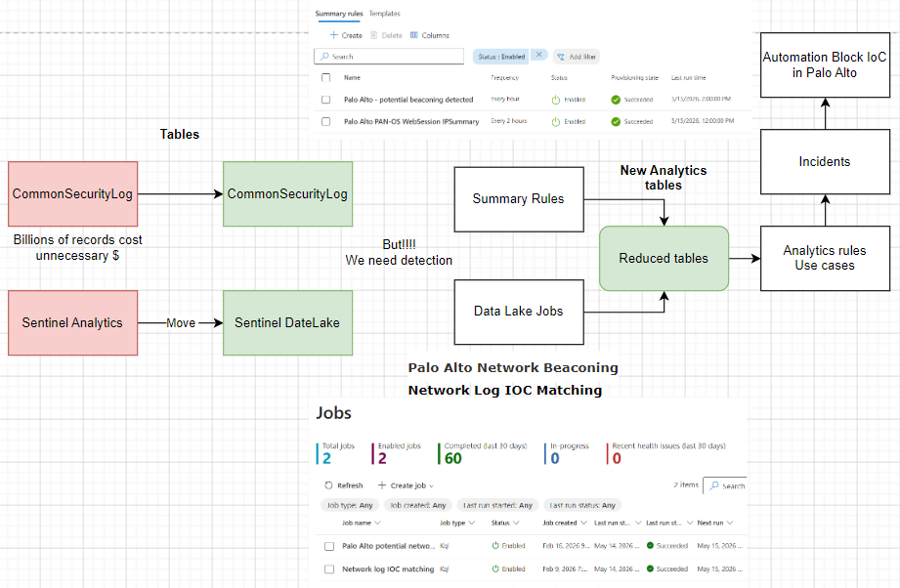Click the Refresh button in Jobs
Screen dimensions: 900x588
(x=343, y=485)
